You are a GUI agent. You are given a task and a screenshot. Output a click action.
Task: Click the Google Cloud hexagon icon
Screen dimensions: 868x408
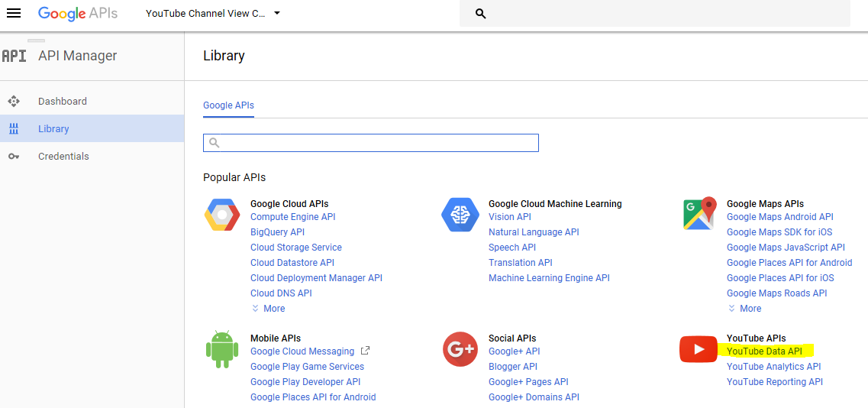(x=222, y=215)
